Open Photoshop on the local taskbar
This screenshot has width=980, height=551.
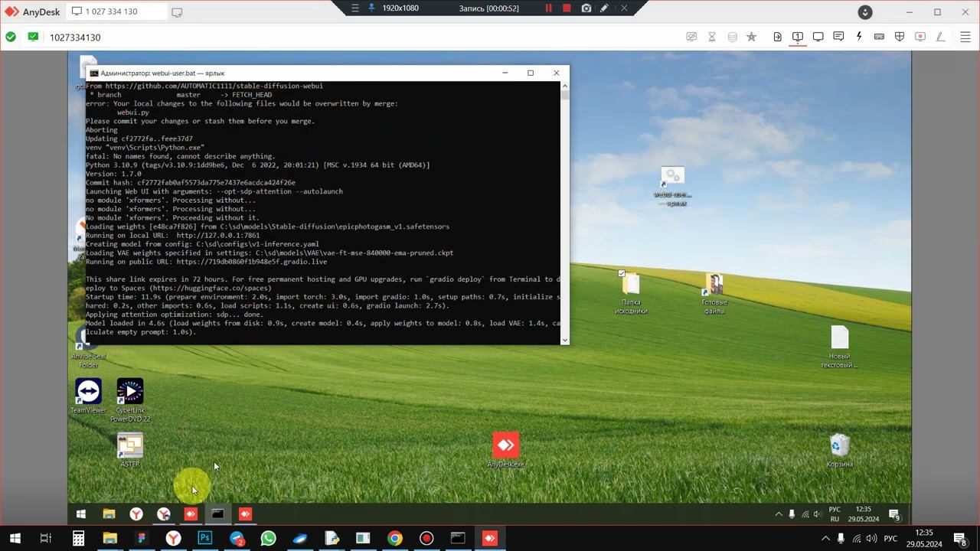point(204,539)
